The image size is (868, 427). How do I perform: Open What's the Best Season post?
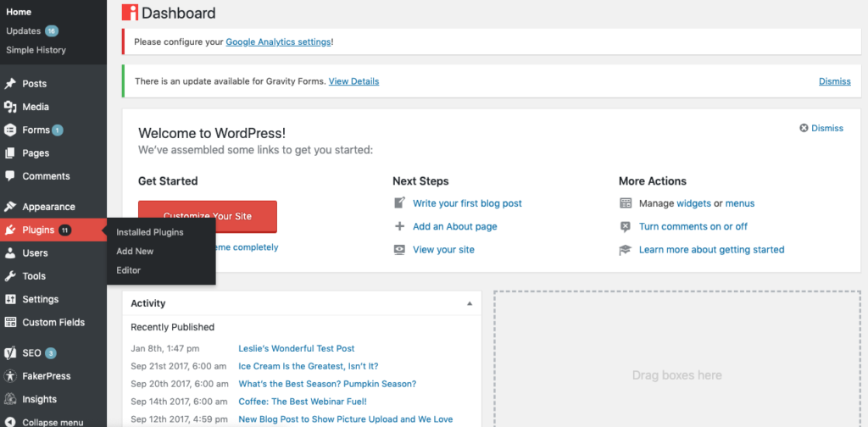coord(327,384)
